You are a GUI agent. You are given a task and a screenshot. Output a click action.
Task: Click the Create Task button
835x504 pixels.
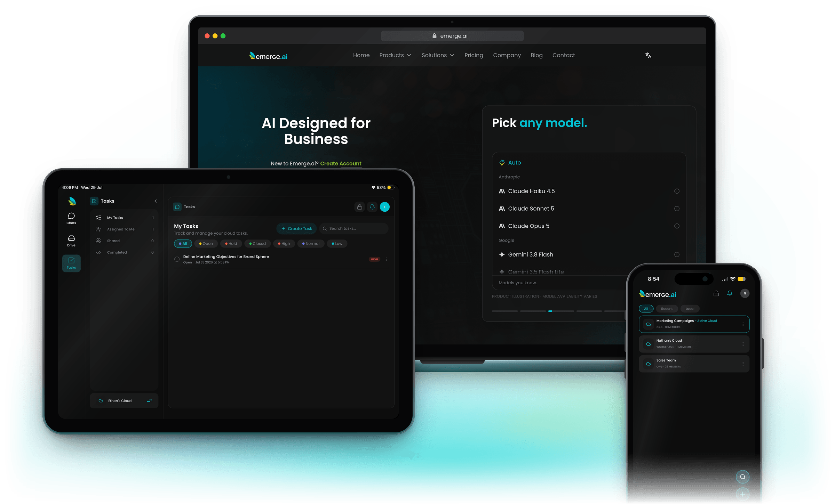tap(296, 228)
